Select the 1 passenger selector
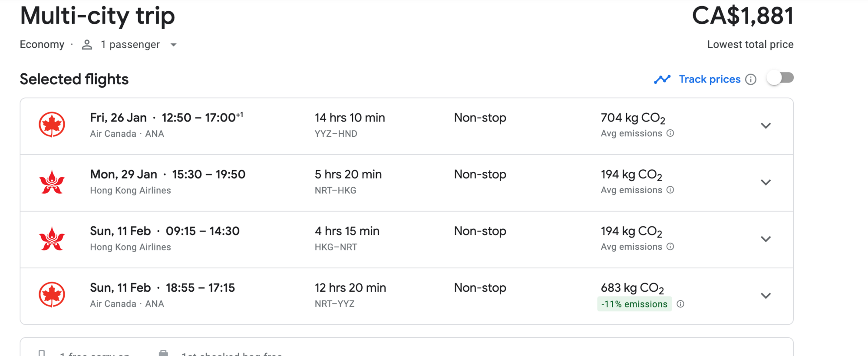 (x=129, y=45)
